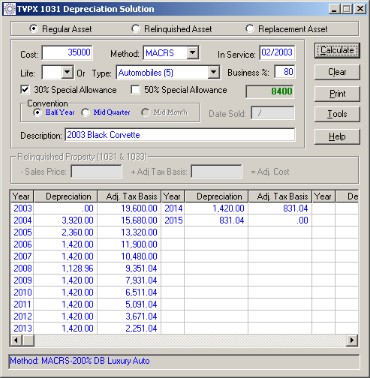Click the left arrow of horizontal scrollbar
370x378 pixels.
tap(16, 340)
